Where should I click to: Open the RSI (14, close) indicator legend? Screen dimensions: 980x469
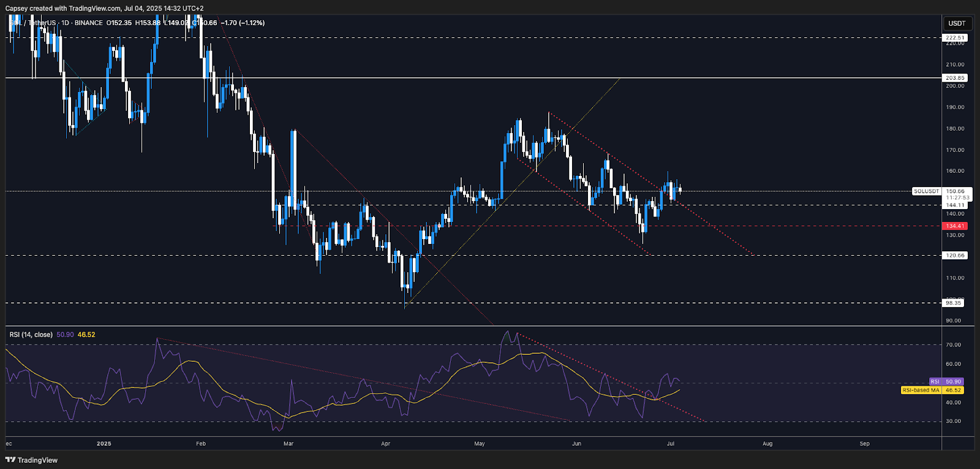[31, 335]
